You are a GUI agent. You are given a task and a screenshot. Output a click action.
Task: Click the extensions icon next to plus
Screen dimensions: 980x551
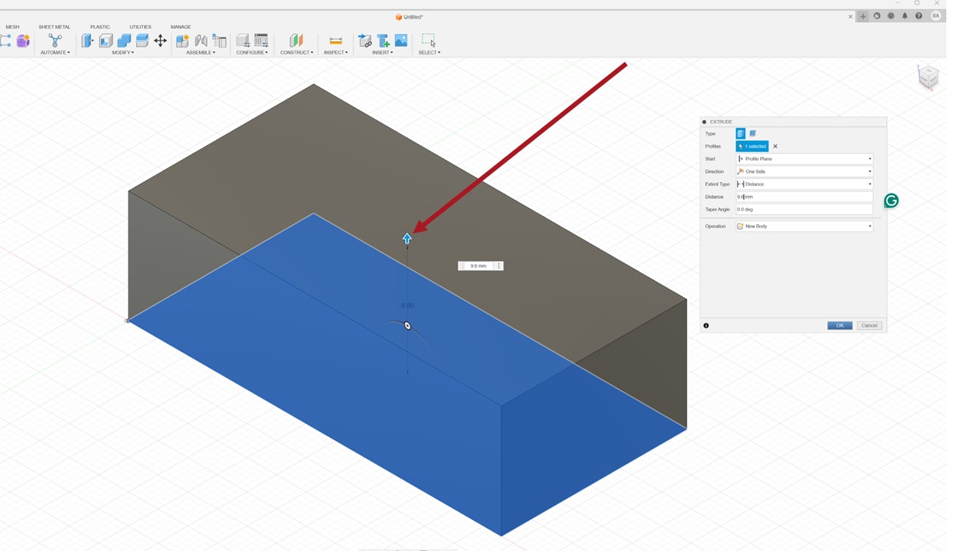pos(877,16)
